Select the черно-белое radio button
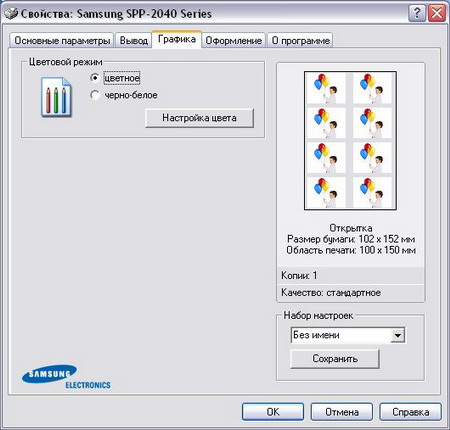The height and width of the screenshot is (430, 450). 95,95
